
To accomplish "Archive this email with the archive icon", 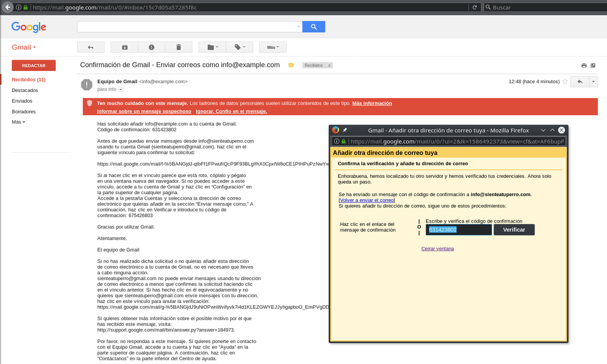I will (x=125, y=47).
